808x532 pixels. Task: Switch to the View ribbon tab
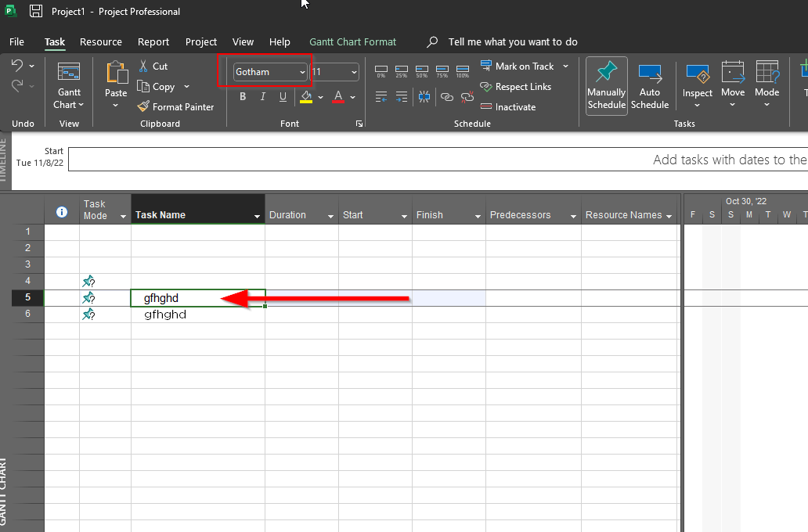(x=243, y=41)
